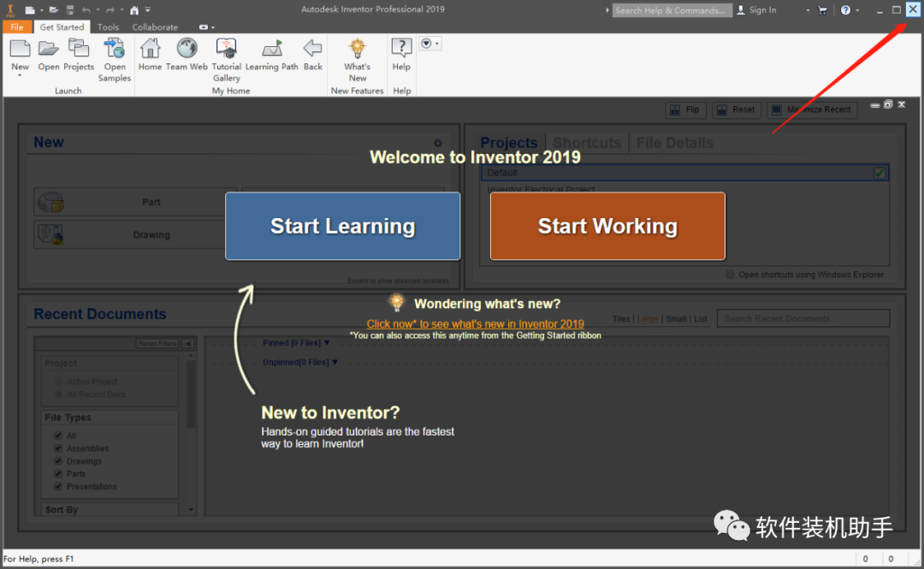
Task: Expand the New button dropdown arrow
Action: tap(20, 75)
